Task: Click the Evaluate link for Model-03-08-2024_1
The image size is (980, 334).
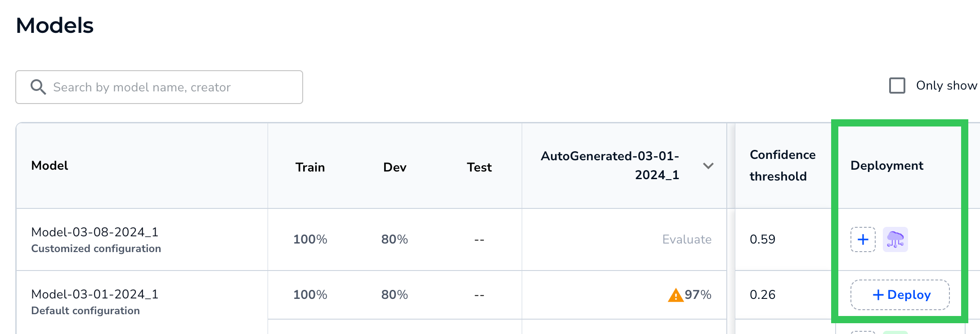Action: tap(687, 239)
